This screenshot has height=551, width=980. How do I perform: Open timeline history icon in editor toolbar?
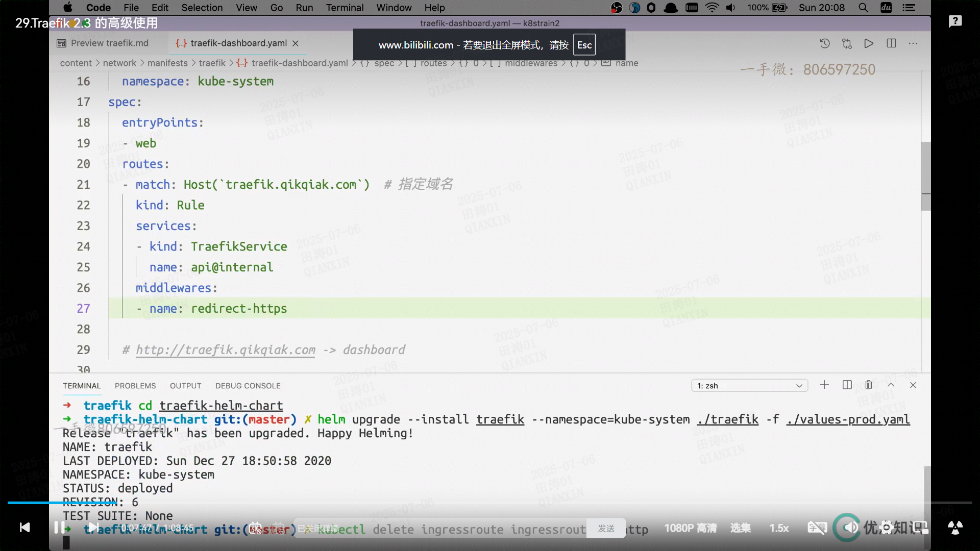pos(824,43)
